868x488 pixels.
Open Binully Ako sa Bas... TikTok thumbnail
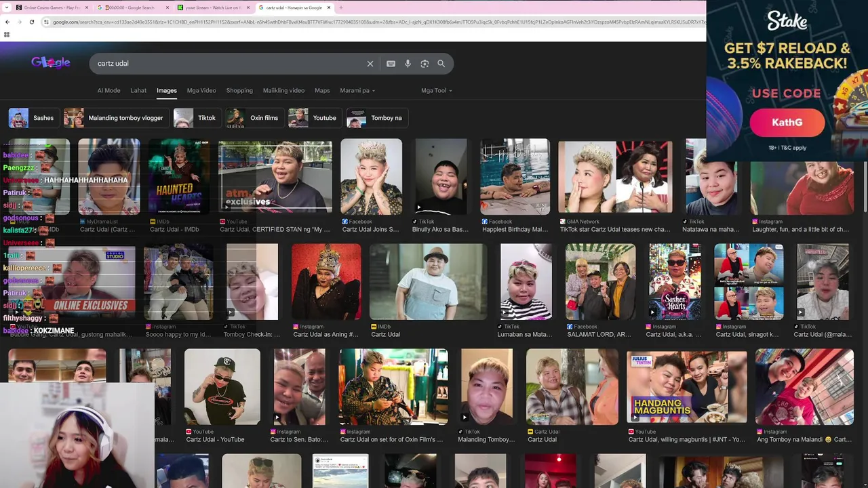click(x=441, y=176)
